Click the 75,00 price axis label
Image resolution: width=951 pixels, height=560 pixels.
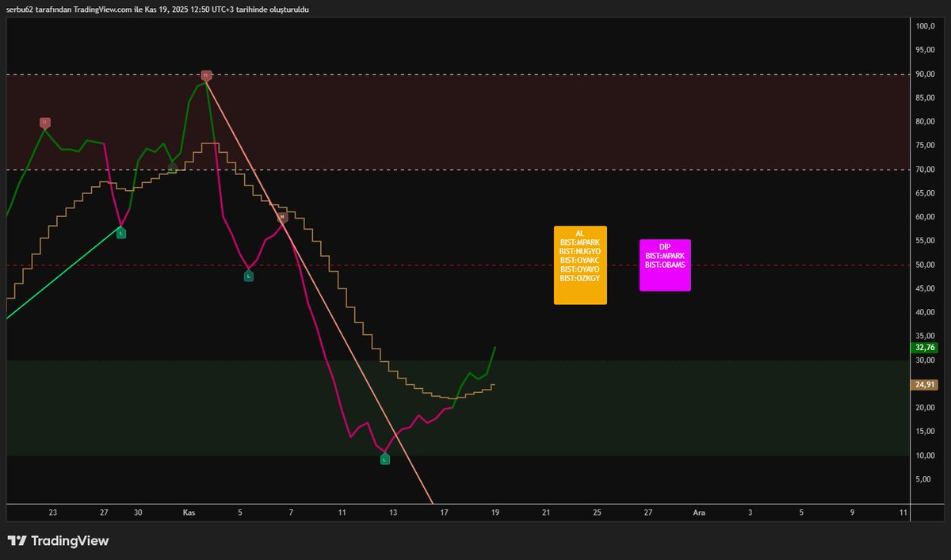(x=926, y=146)
